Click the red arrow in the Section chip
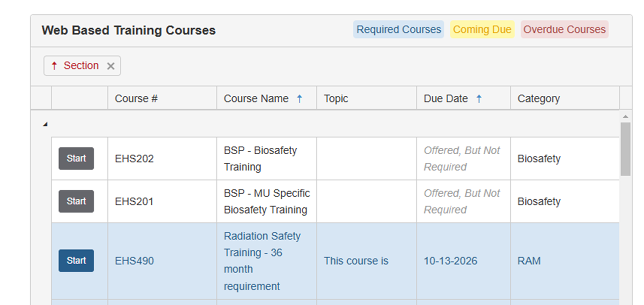The height and width of the screenshot is (305, 644). (54, 66)
